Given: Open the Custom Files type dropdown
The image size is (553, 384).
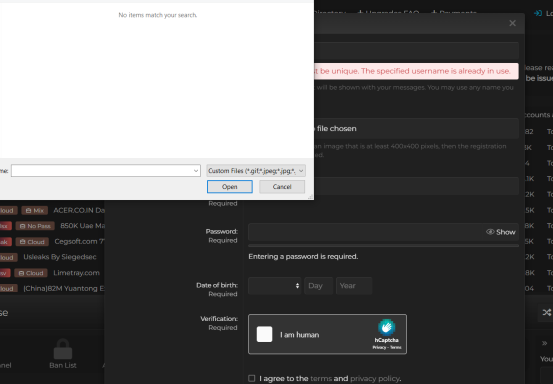Looking at the screenshot, I should [x=256, y=171].
